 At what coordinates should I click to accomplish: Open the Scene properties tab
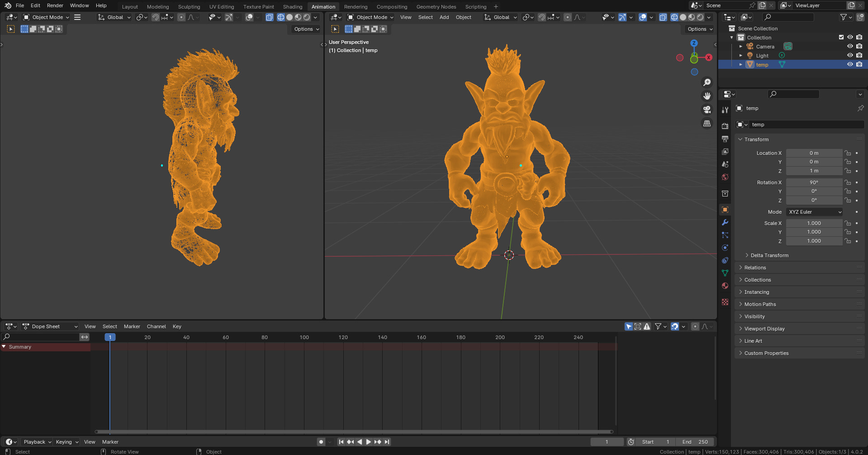725,164
